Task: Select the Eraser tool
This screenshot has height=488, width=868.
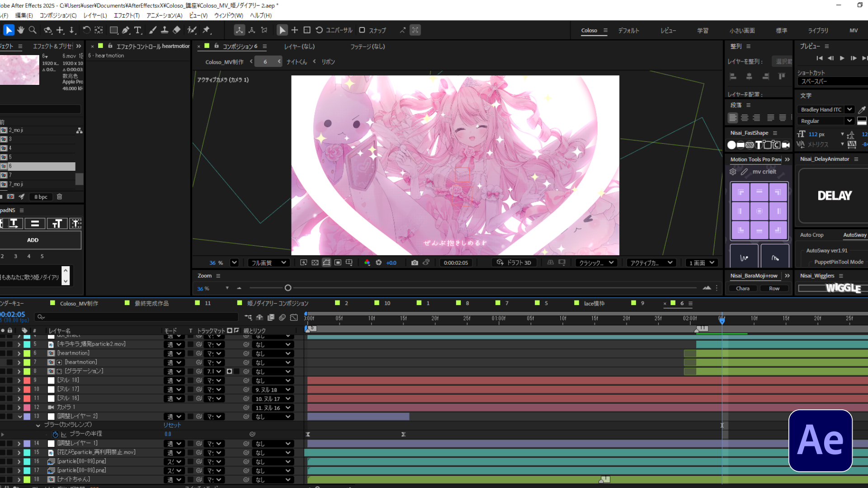Action: (177, 30)
